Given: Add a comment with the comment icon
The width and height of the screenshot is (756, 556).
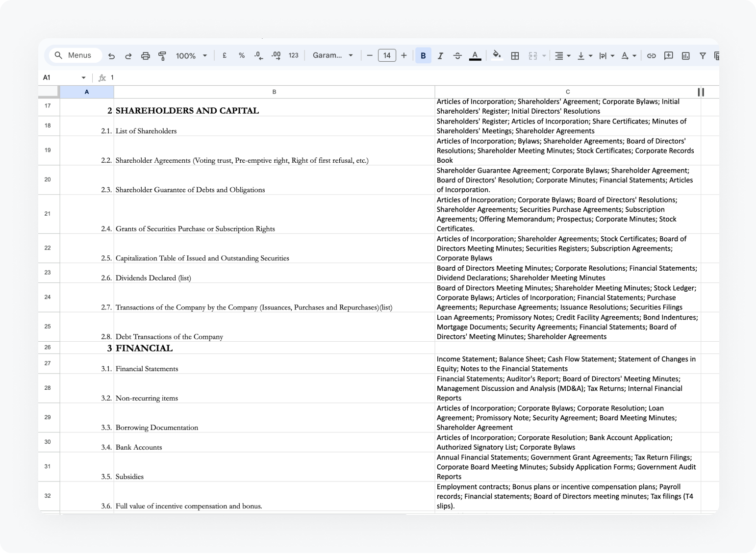Looking at the screenshot, I should click(x=668, y=56).
